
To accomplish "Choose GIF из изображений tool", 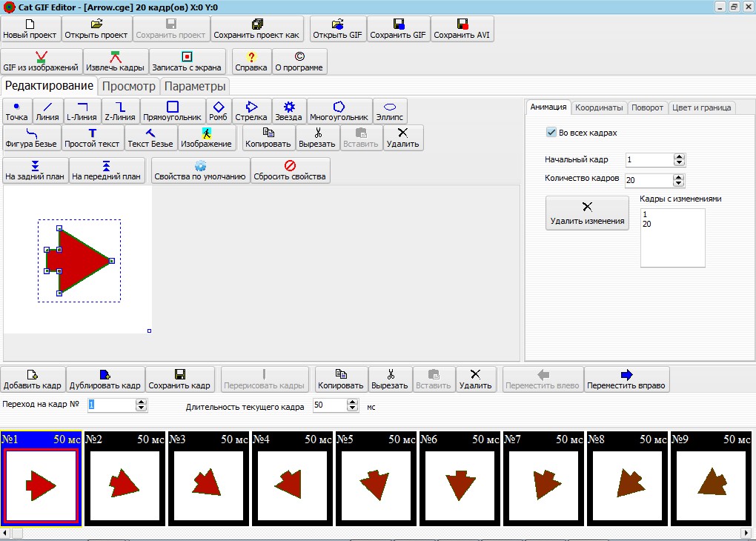I will click(41, 62).
